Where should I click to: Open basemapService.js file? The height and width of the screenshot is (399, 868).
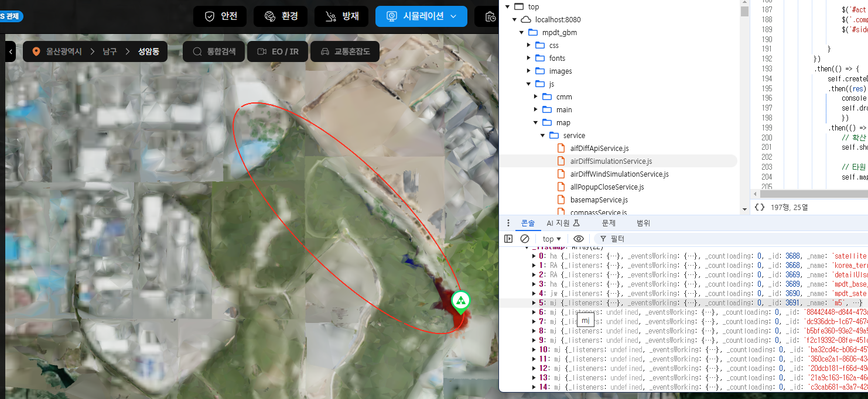[x=599, y=199]
